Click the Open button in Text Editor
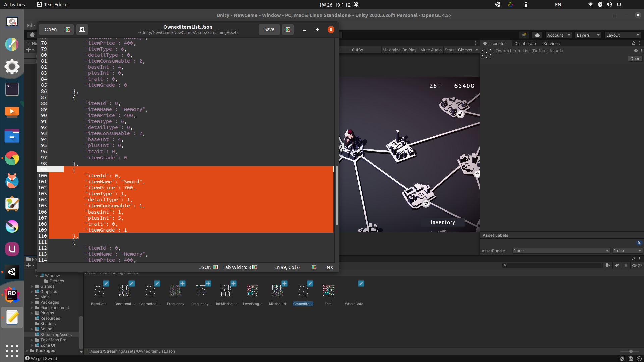The height and width of the screenshot is (362, 644). [x=51, y=29]
